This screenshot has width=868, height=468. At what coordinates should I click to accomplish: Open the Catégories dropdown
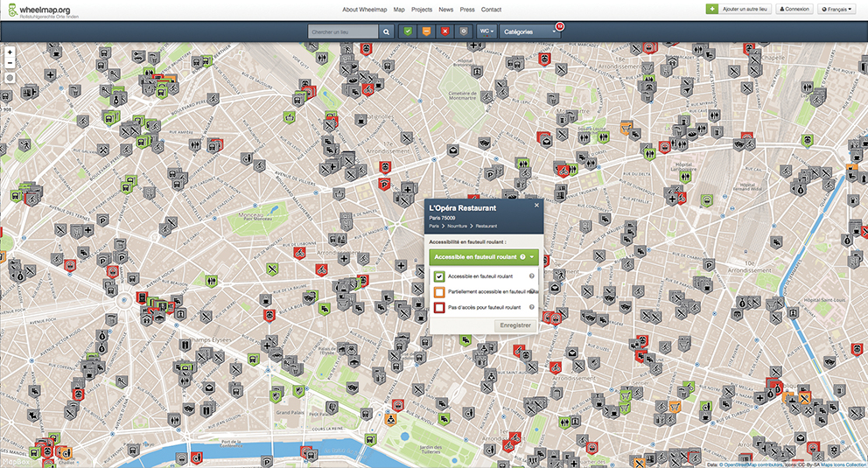(529, 31)
